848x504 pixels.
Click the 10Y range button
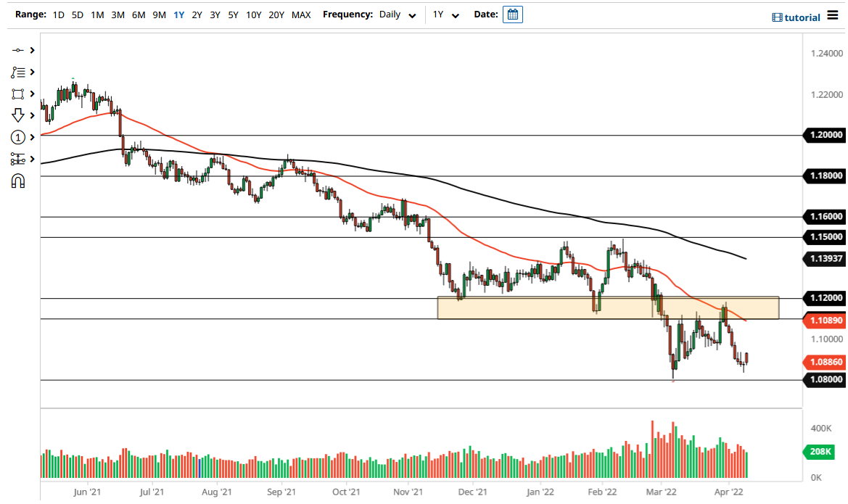253,14
